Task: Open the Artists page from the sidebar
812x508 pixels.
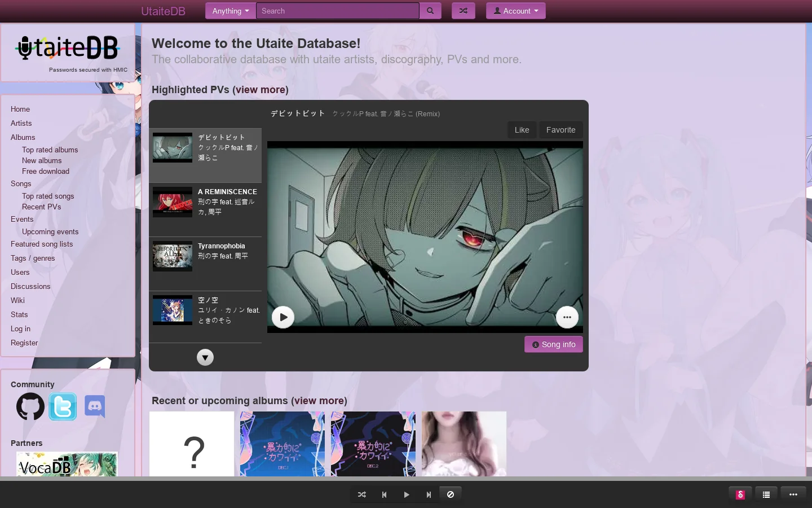Action: pyautogui.click(x=21, y=123)
